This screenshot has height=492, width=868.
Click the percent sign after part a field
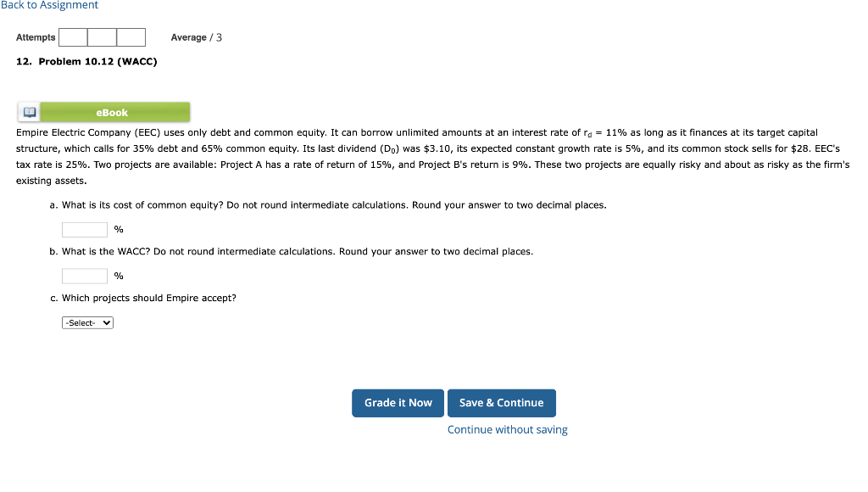tap(118, 228)
